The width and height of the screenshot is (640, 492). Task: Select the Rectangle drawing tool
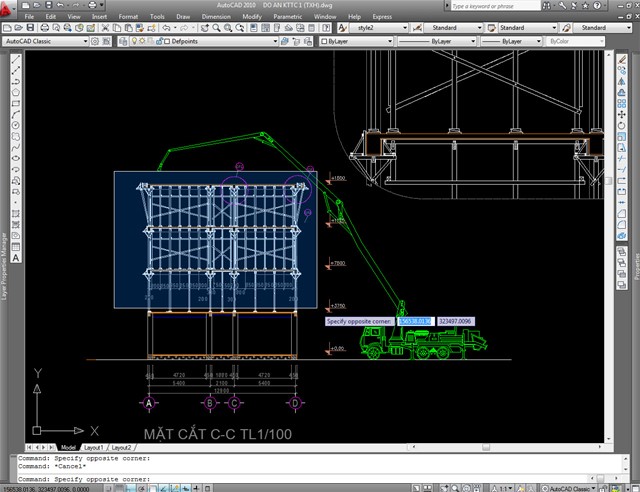pyautogui.click(x=16, y=104)
